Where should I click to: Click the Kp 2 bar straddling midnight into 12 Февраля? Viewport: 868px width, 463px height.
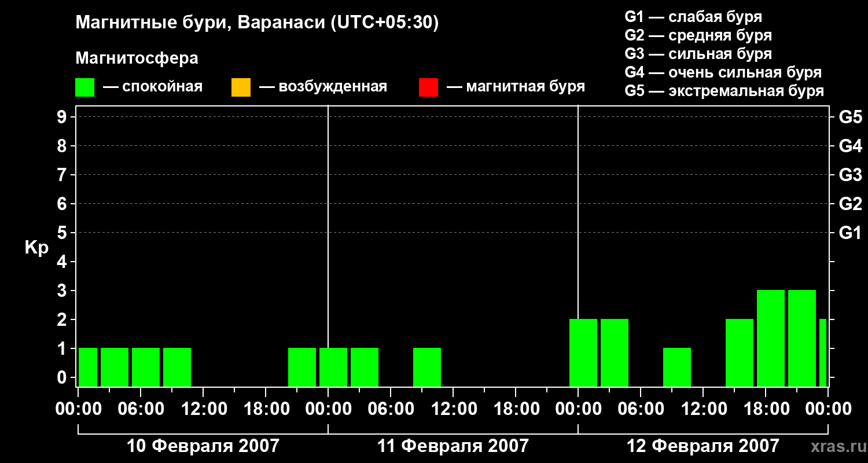(583, 352)
